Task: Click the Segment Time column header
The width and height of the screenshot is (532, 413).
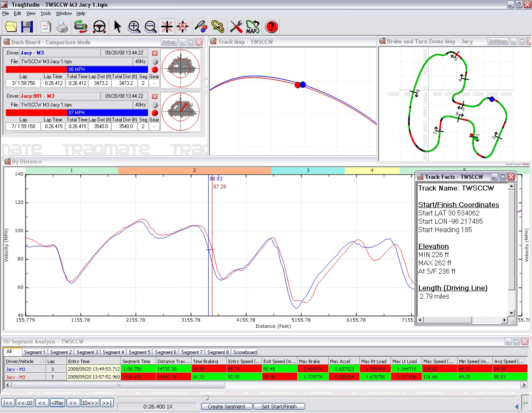Action: (x=138, y=361)
